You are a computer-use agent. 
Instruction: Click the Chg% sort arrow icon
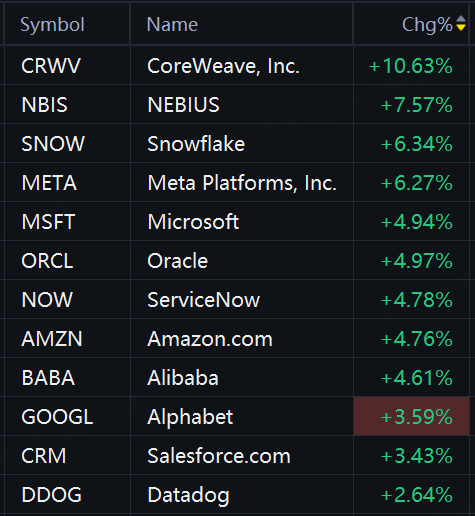tap(461, 23)
